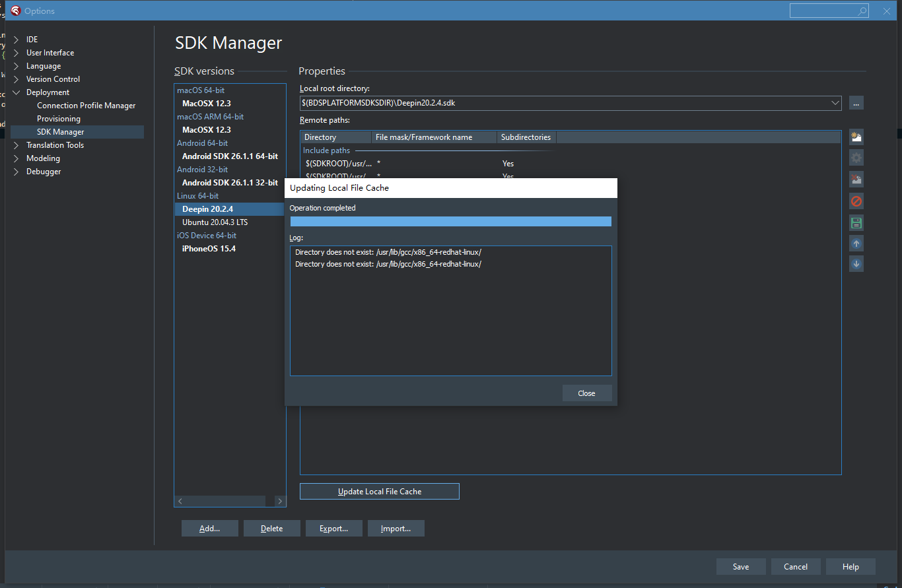Viewport: 902px width, 588px height.
Task: Click the Remove path item icon with red X
Action: (856, 180)
